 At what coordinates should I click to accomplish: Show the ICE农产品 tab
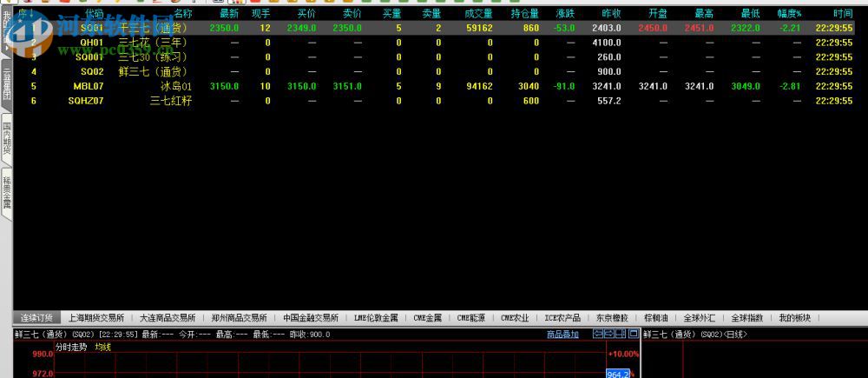pyautogui.click(x=562, y=318)
